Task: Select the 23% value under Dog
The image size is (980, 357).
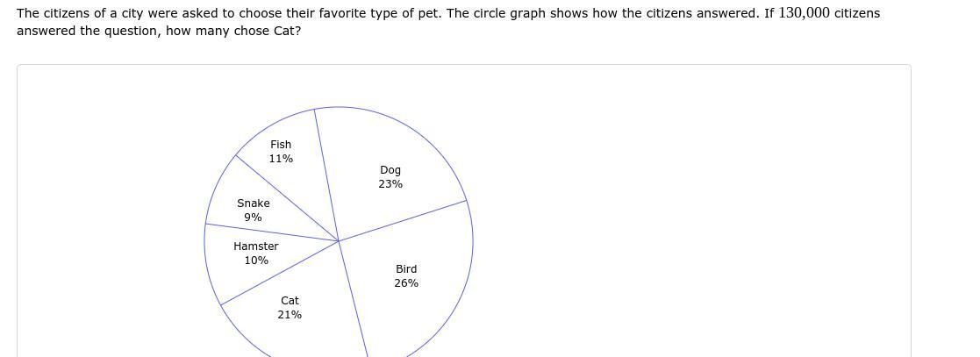Action: pyautogui.click(x=390, y=184)
